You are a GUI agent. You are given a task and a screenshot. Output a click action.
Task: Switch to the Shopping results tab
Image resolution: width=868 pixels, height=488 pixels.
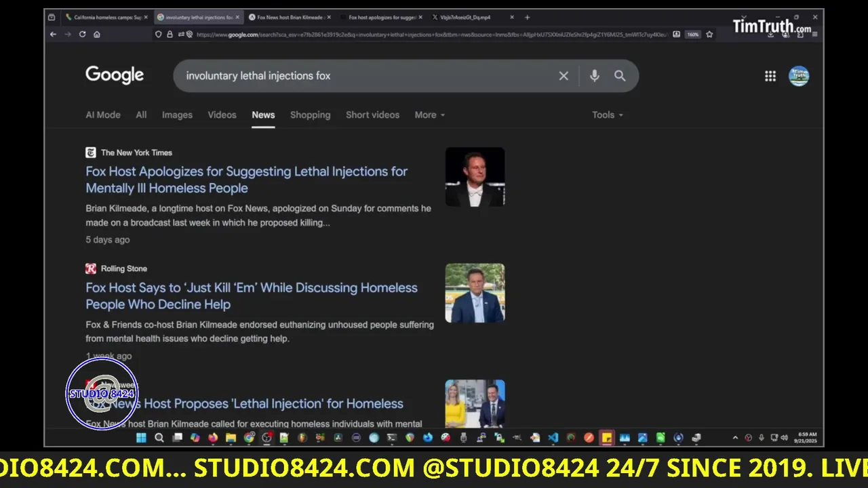(310, 115)
